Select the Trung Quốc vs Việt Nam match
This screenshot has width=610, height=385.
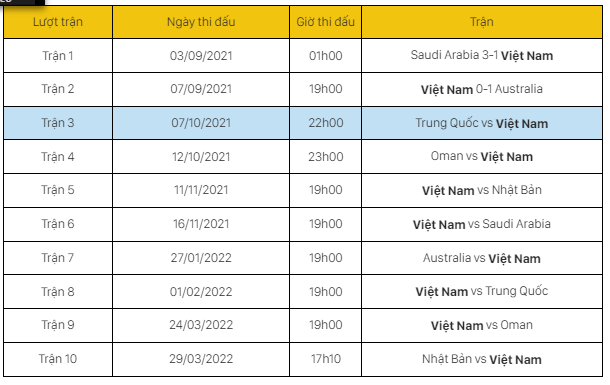pos(482,123)
